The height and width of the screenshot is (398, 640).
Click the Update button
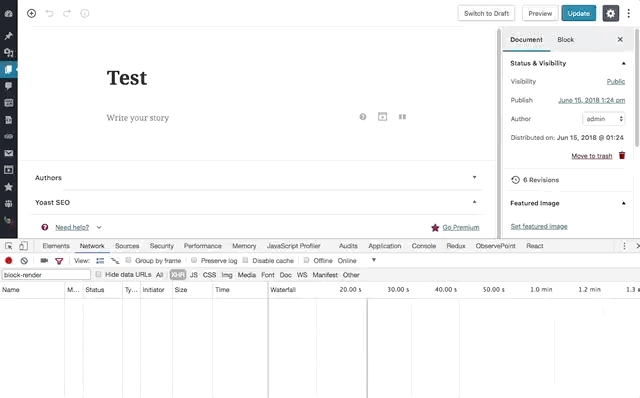[x=579, y=13]
